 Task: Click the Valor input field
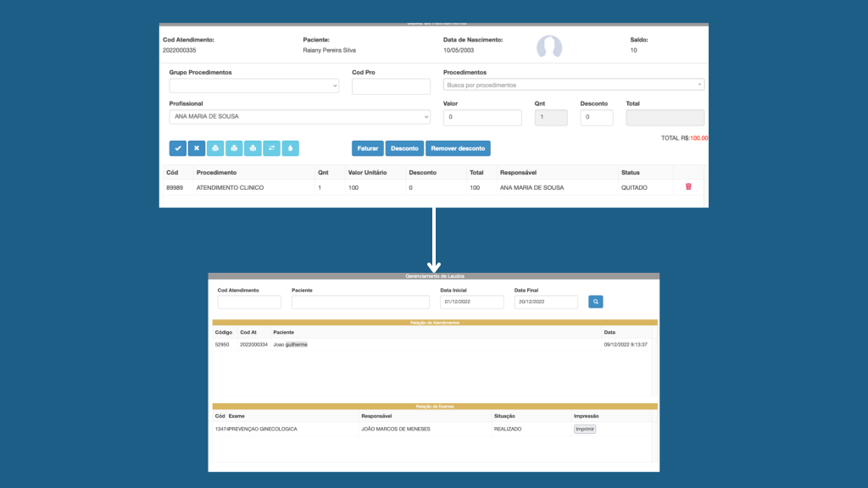(x=482, y=118)
